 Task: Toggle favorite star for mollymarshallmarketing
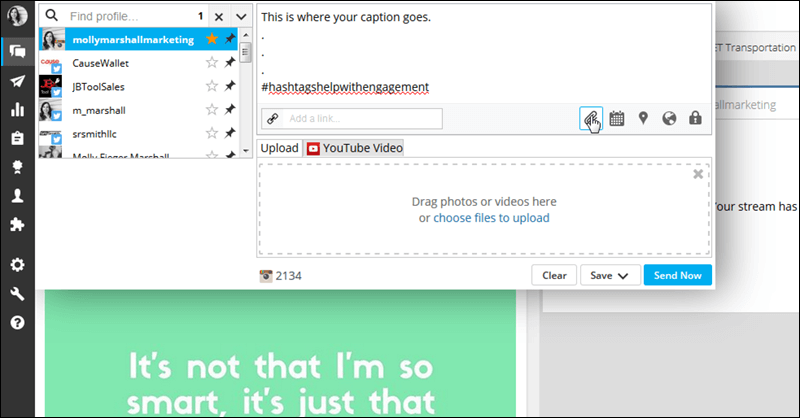tap(212, 38)
